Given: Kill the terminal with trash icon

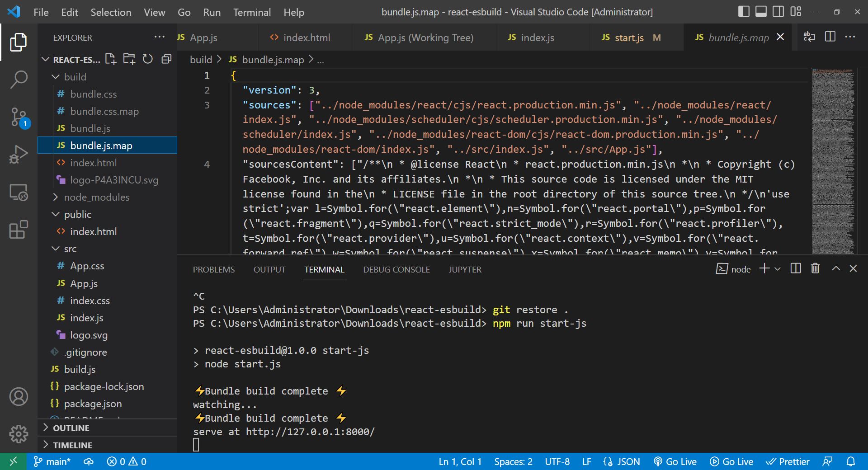Looking at the screenshot, I should 816,269.
